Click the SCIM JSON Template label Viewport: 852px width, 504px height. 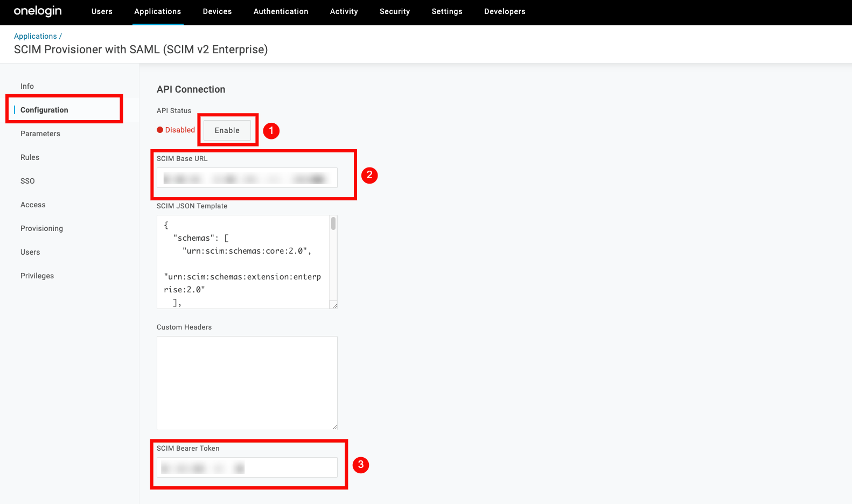pyautogui.click(x=192, y=206)
